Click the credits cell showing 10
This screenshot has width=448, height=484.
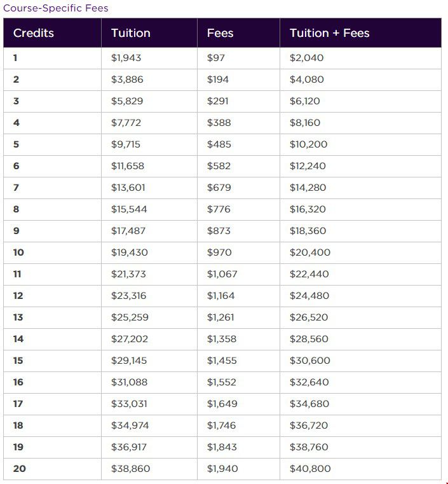click(52, 252)
